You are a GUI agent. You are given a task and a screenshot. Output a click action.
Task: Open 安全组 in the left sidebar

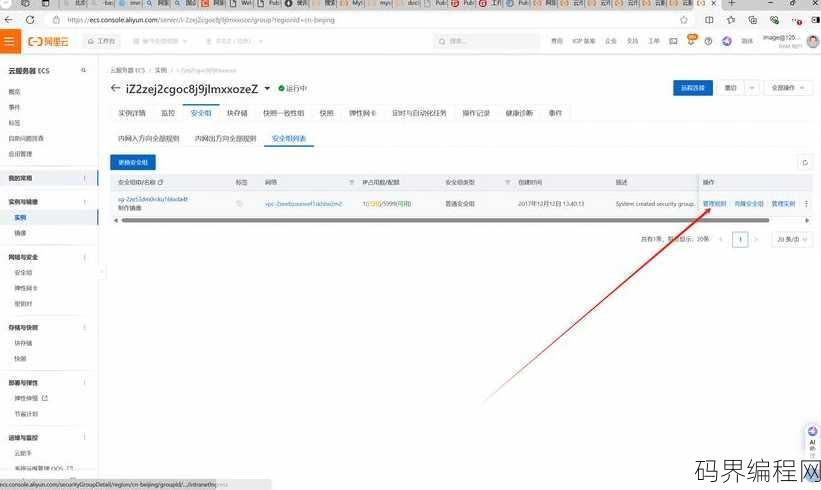(x=23, y=273)
